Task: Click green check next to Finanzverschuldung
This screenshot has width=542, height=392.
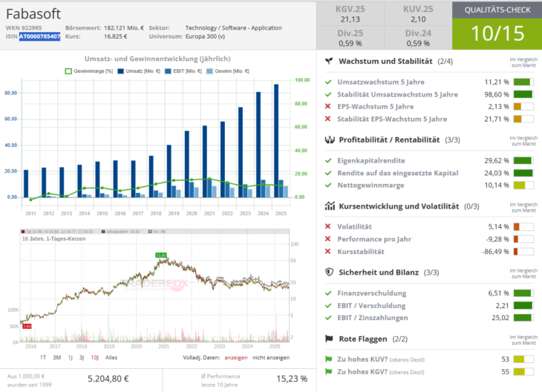Action: tap(328, 293)
